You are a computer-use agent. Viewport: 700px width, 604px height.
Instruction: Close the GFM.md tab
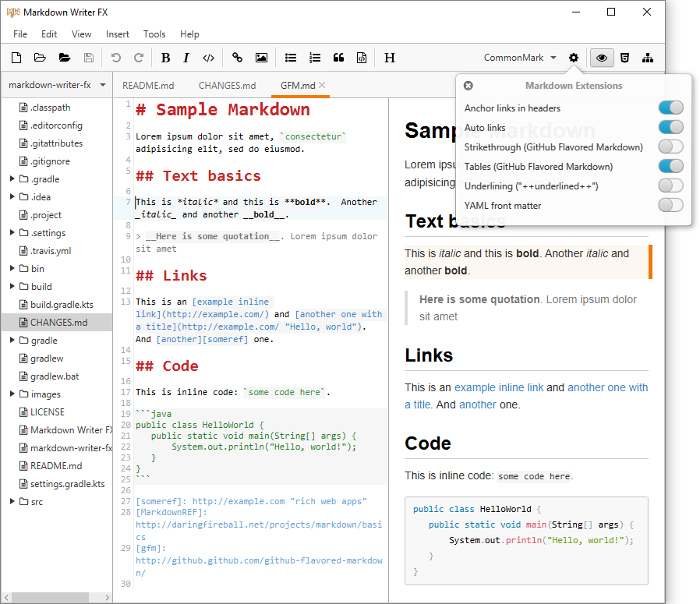point(322,85)
